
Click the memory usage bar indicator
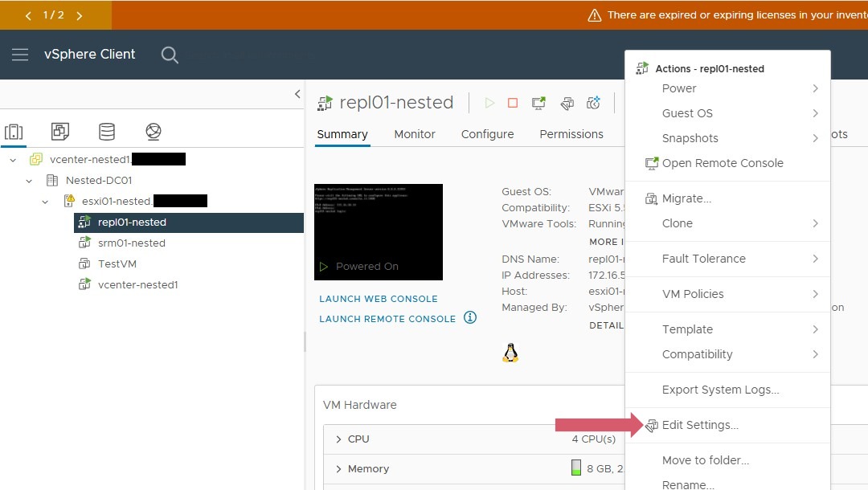pyautogui.click(x=576, y=468)
